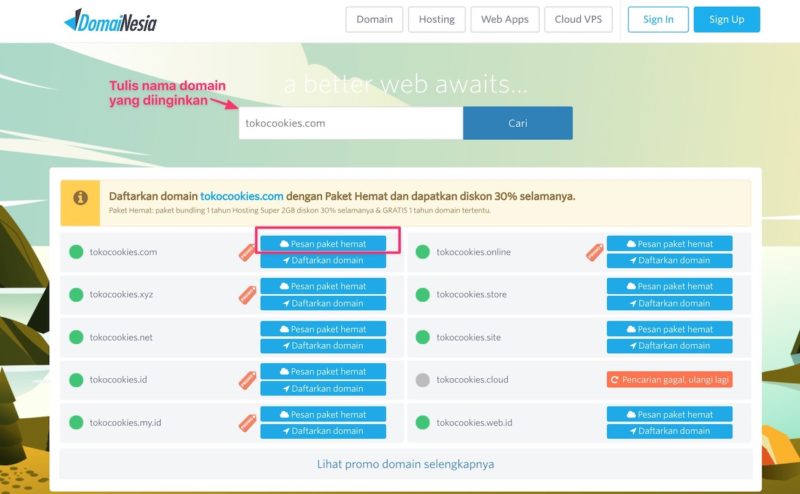Click Daftarkan domain for tokocookies.com

(x=323, y=260)
